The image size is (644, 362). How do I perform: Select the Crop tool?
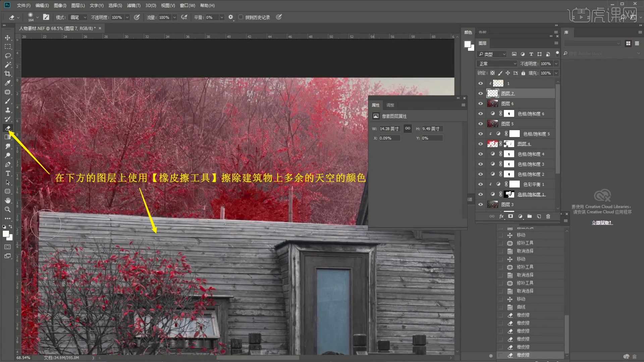(x=8, y=74)
